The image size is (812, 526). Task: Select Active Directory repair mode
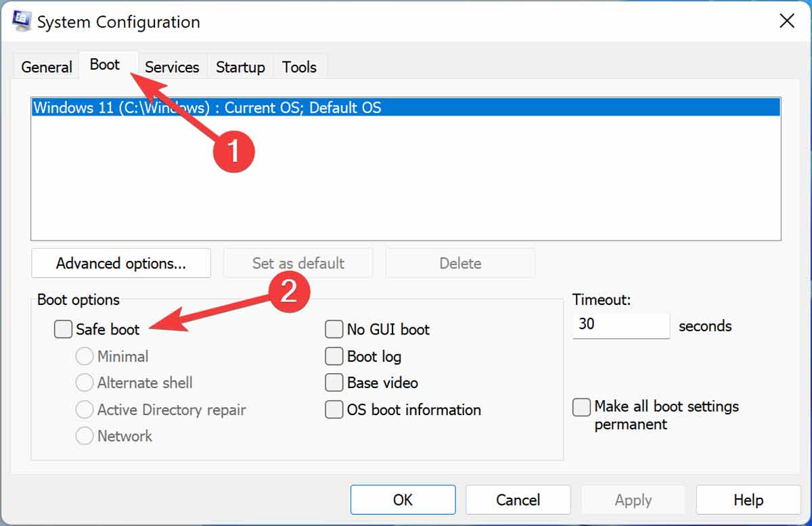tap(85, 410)
